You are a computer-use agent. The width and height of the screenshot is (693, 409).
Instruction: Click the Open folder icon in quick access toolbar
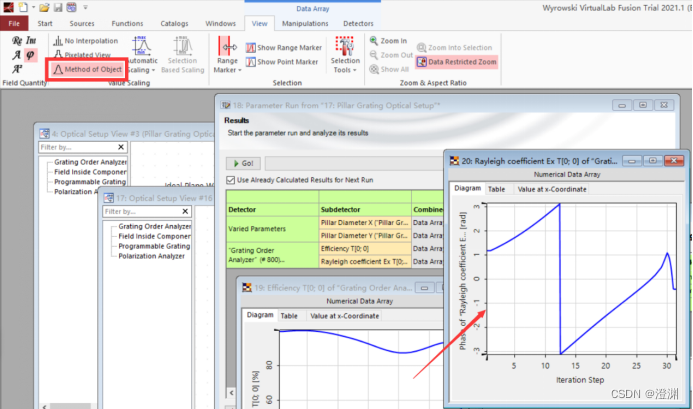(44, 7)
